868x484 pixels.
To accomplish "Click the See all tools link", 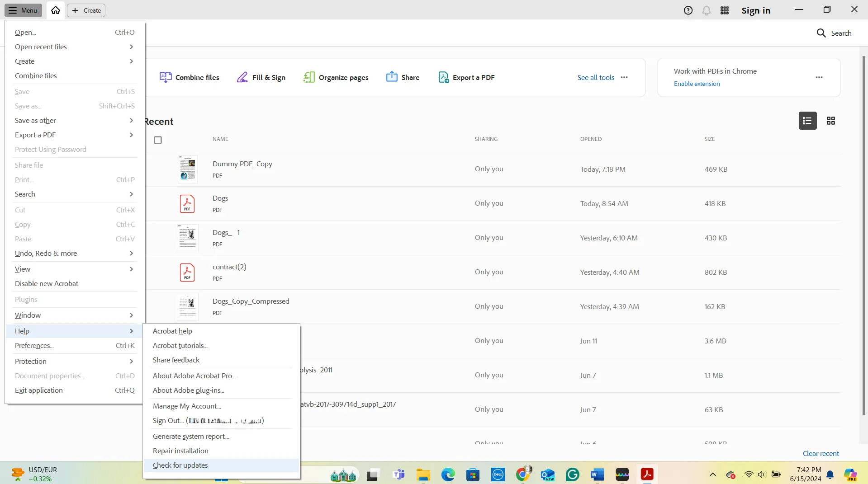I will point(596,77).
